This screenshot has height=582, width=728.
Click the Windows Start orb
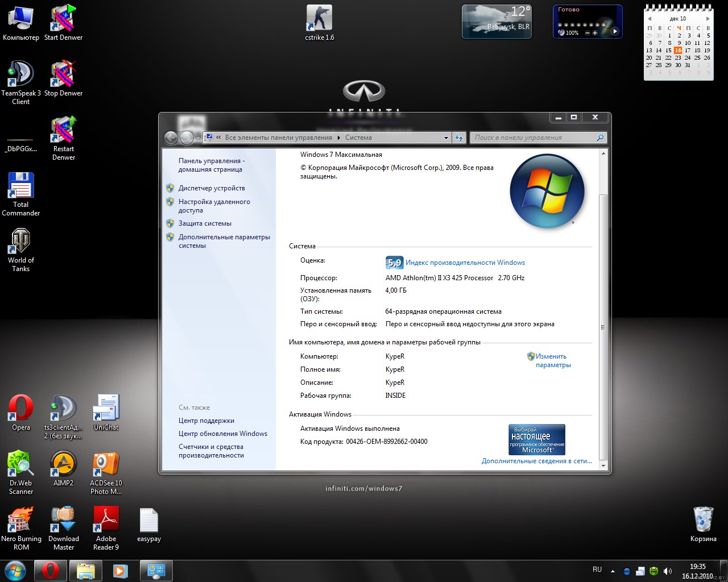[x=15, y=571]
